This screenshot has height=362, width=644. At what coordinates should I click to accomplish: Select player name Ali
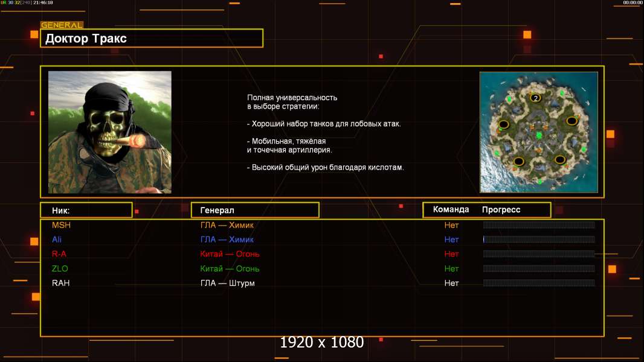(x=57, y=240)
